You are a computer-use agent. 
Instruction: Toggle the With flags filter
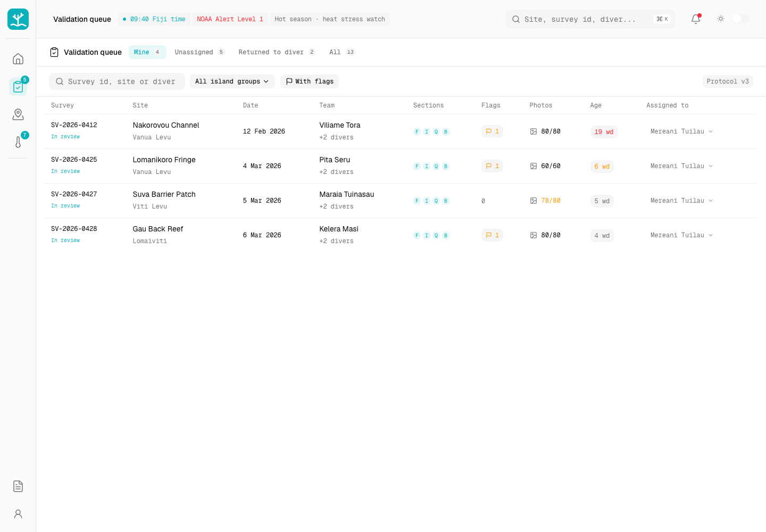310,81
